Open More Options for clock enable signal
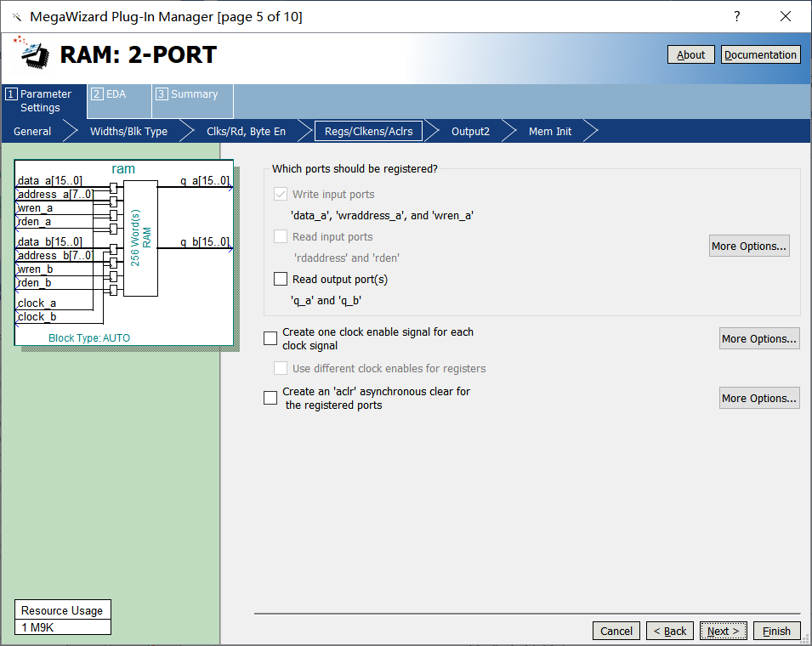This screenshot has width=812, height=646. pos(758,338)
